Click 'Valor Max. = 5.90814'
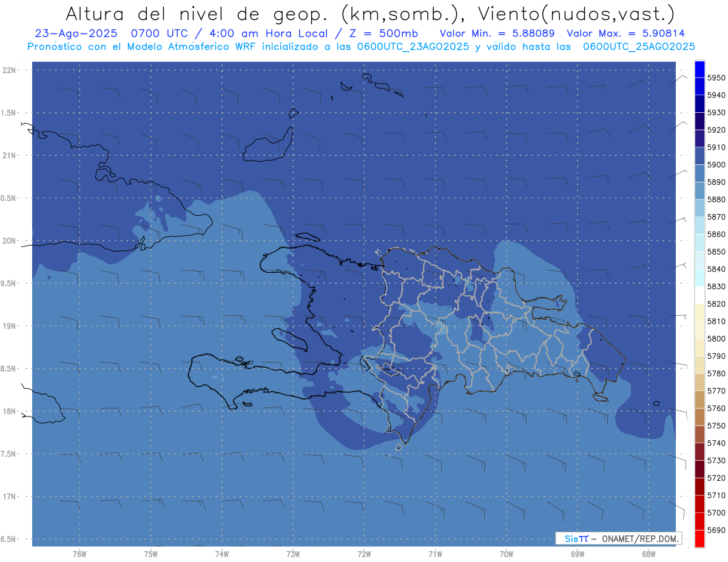 pyautogui.click(x=625, y=33)
